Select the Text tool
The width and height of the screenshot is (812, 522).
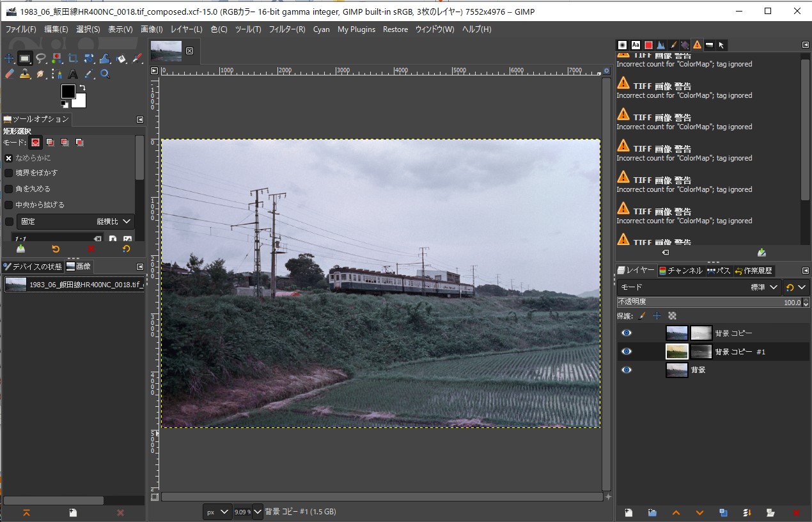73,74
